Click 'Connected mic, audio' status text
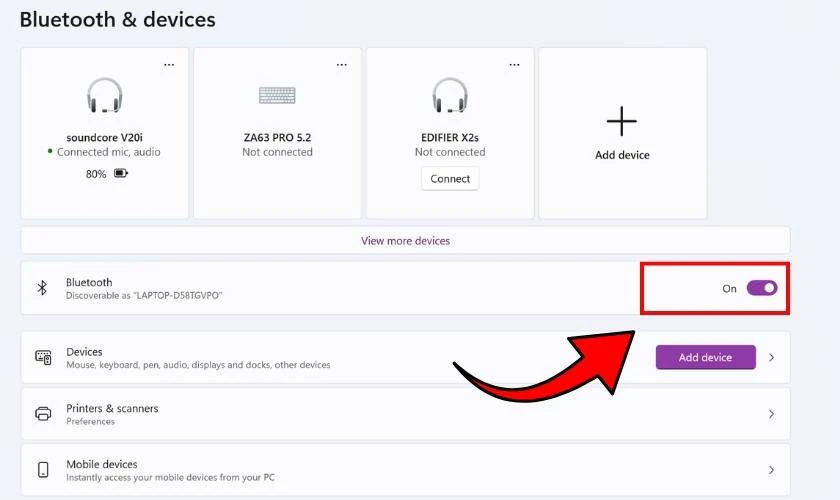The image size is (840, 500). click(x=109, y=152)
